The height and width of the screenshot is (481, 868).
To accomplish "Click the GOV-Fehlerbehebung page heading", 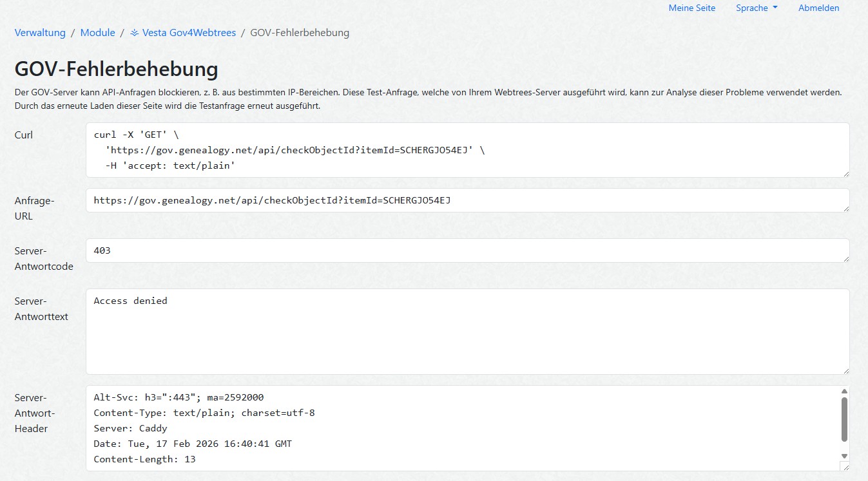I will [116, 69].
